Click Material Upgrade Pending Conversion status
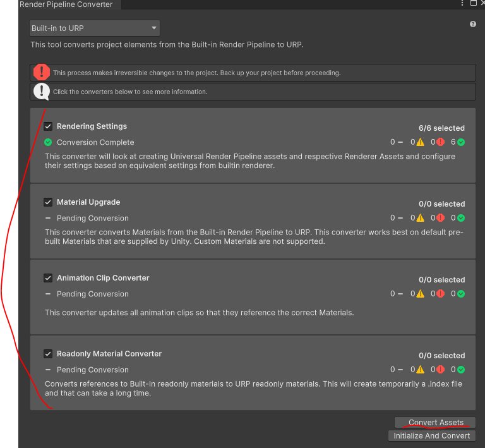Screen dimensions: 485x448 (92, 218)
